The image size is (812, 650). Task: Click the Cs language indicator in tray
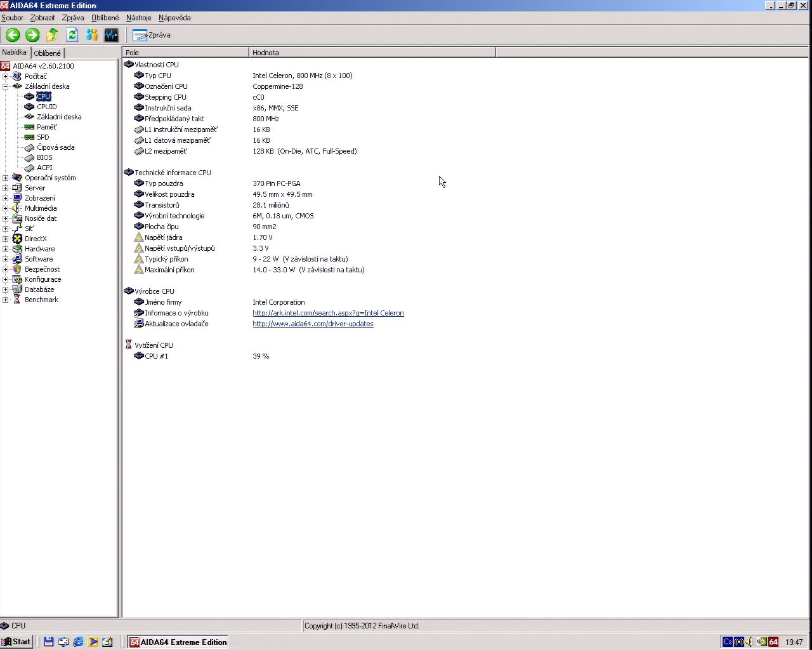point(728,642)
